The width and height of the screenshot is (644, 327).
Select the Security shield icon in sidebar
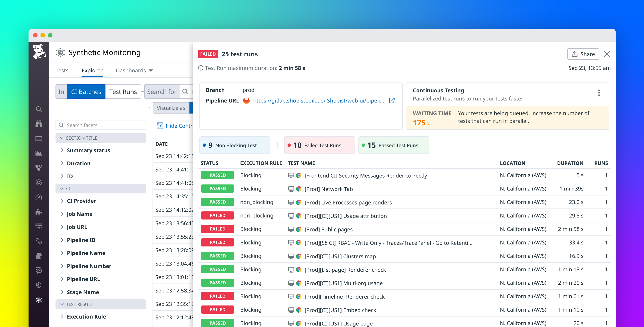click(39, 285)
